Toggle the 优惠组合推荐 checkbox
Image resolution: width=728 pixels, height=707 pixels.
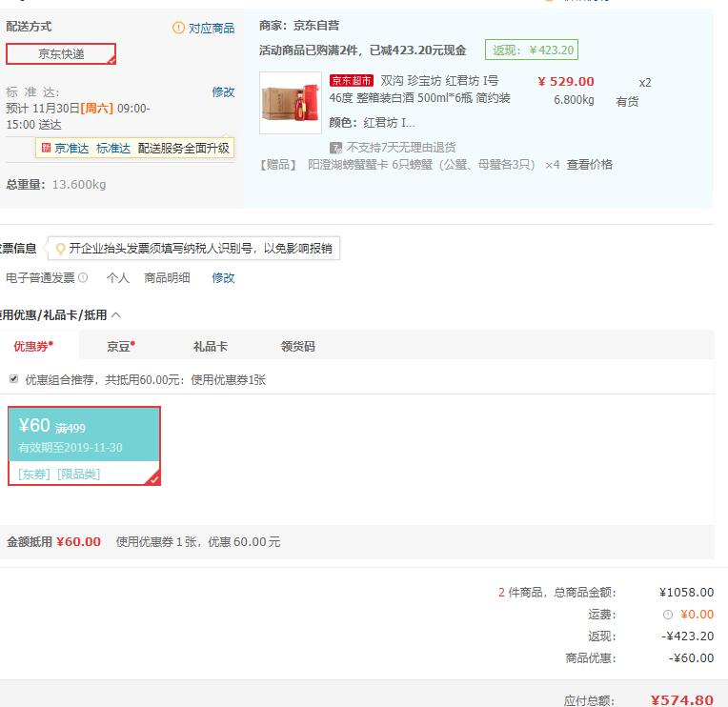(14, 379)
